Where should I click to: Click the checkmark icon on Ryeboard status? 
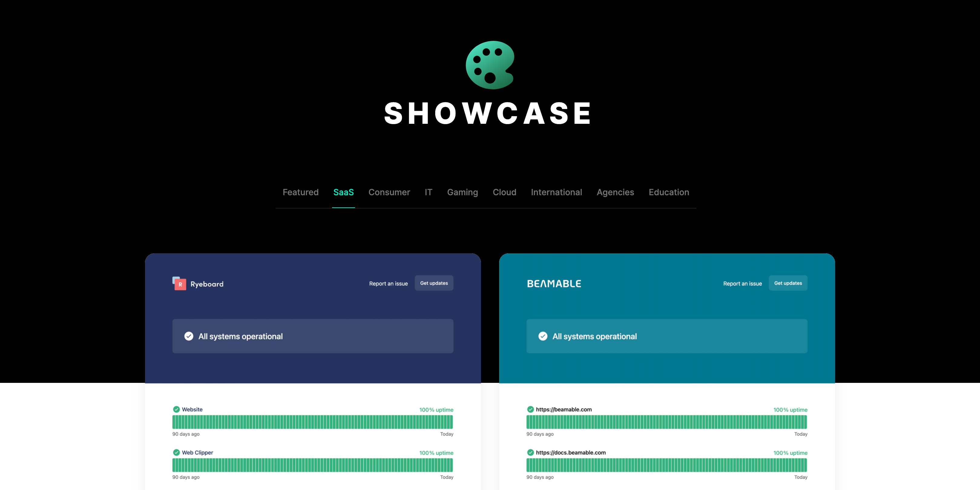click(188, 336)
